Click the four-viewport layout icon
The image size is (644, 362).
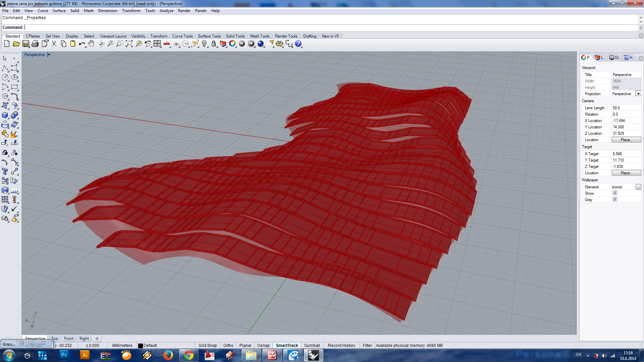(x=157, y=44)
